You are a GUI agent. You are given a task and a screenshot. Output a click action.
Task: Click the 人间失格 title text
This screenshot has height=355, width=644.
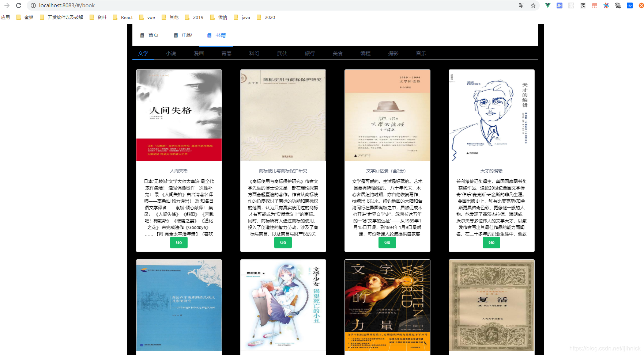pos(179,171)
